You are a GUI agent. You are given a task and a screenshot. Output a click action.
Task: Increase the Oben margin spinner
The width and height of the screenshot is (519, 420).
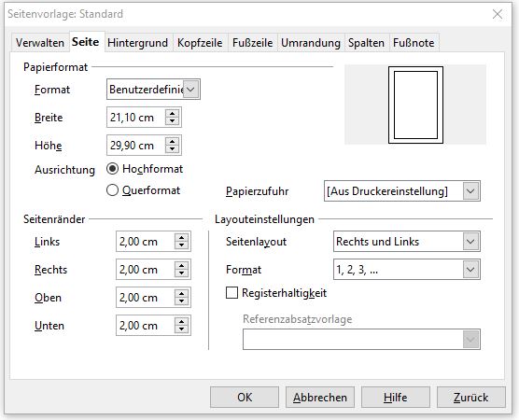point(181,294)
